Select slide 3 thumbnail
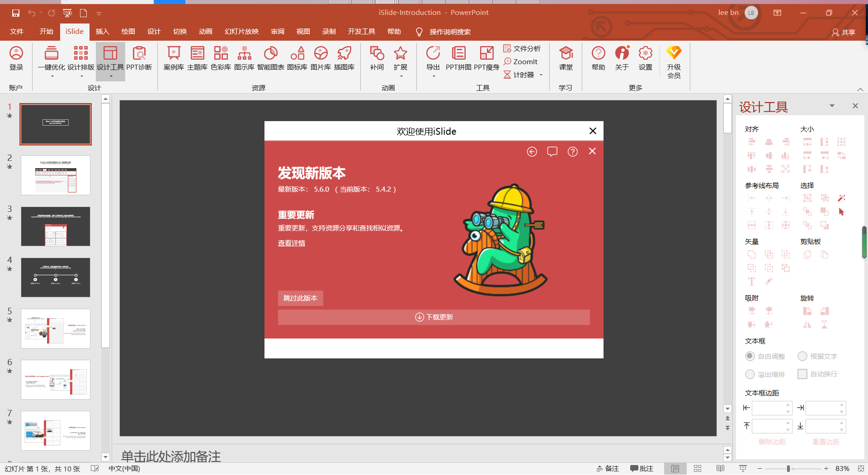The image size is (868, 475). click(56, 226)
